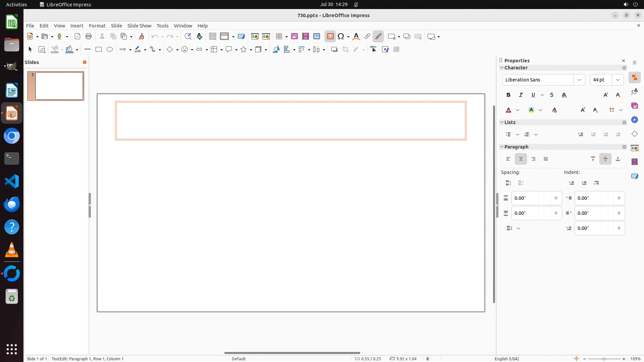This screenshot has height=362, width=644.
Task: Click the Export as PDF icon
Action: pos(77,37)
